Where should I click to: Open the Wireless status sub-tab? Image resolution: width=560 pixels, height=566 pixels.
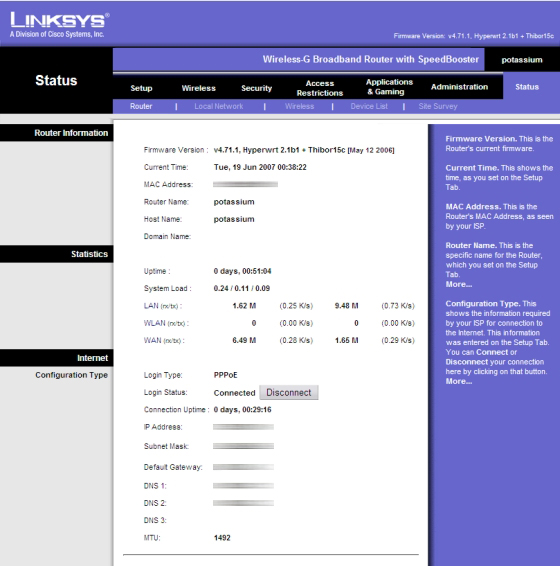tap(299, 106)
